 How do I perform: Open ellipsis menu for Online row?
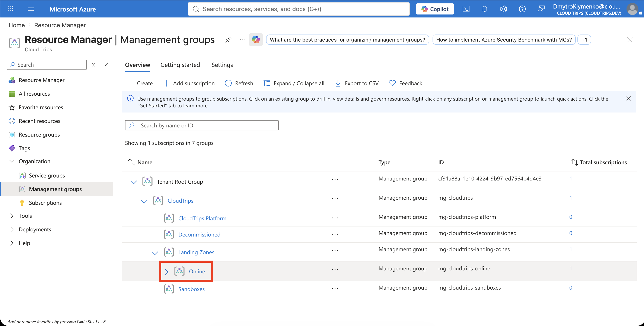point(335,269)
